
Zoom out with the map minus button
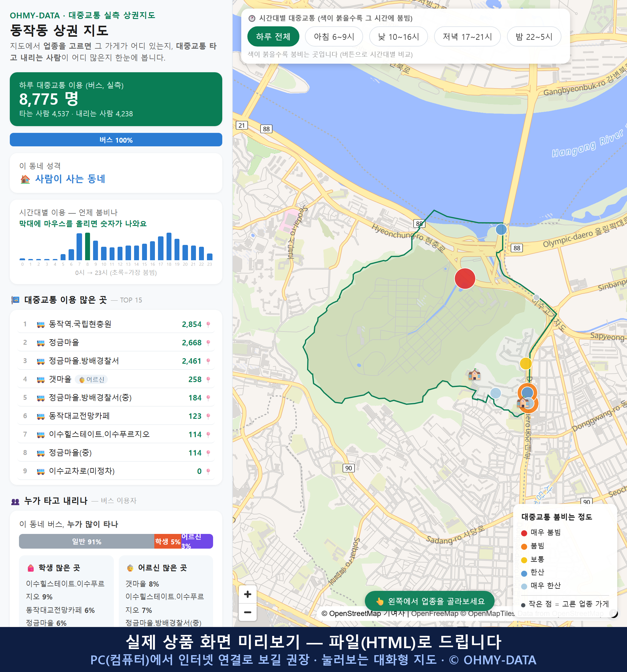point(247,612)
